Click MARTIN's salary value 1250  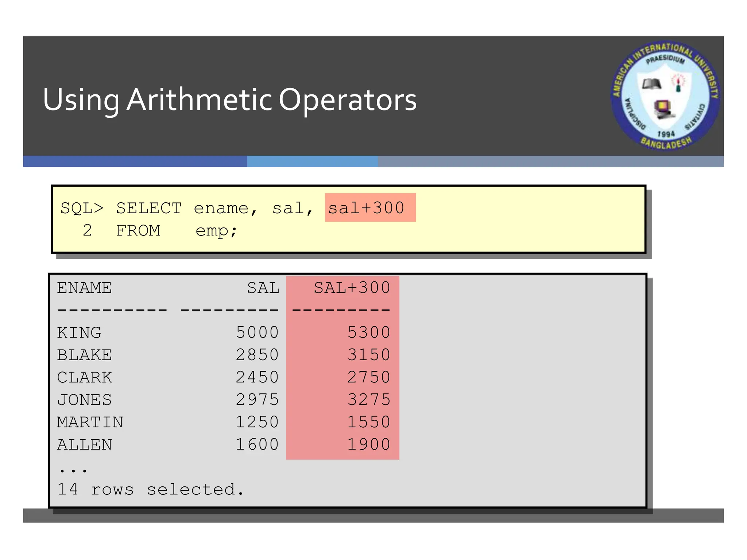[257, 422]
